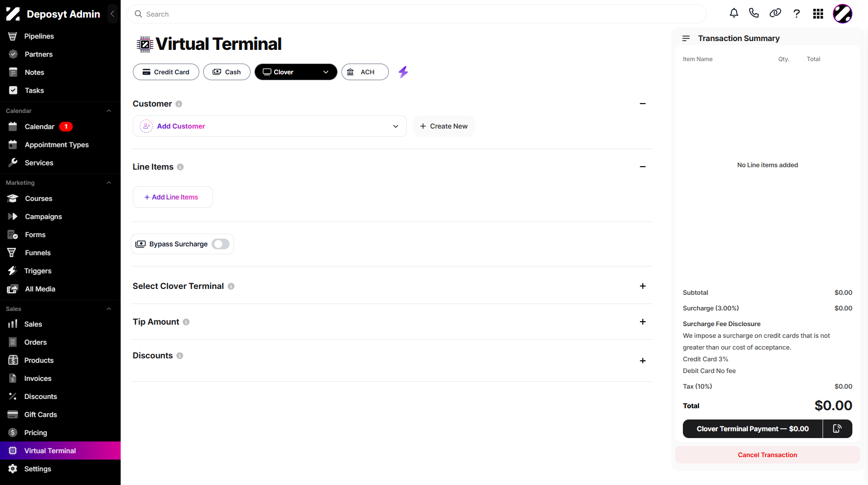Click Cancel Transaction

click(x=767, y=455)
